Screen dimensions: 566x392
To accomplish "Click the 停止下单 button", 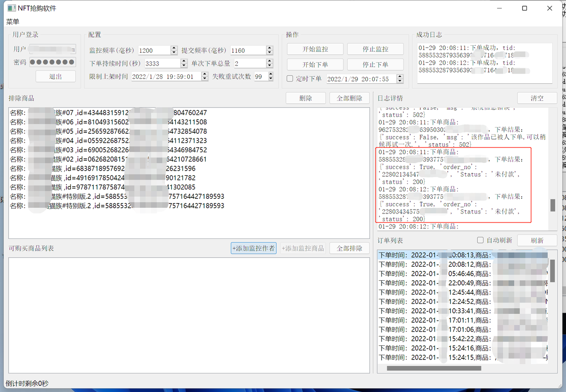I will (375, 65).
